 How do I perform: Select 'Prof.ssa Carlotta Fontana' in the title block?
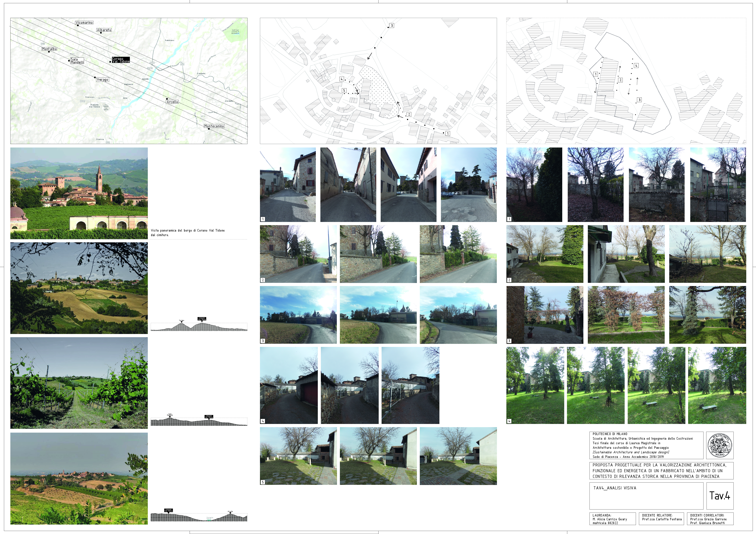pos(662,519)
